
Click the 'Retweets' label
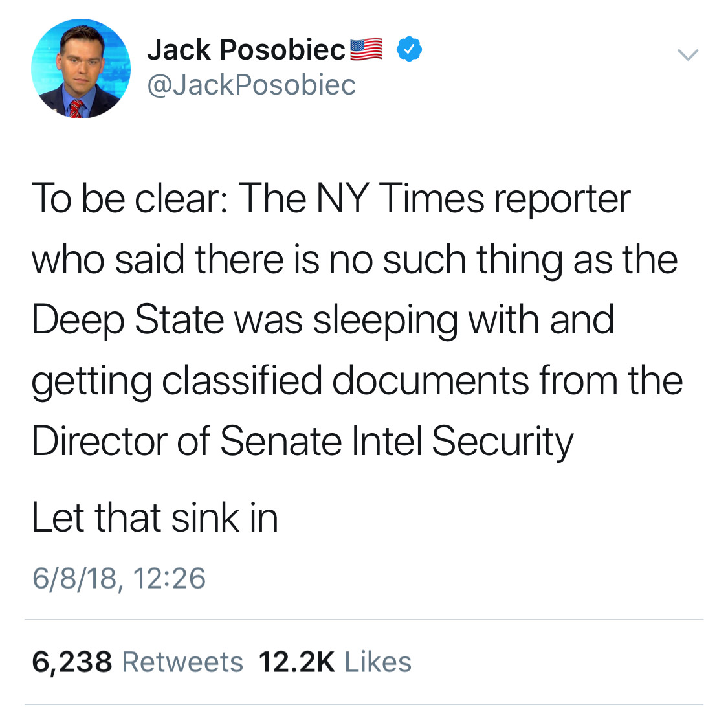(x=182, y=662)
